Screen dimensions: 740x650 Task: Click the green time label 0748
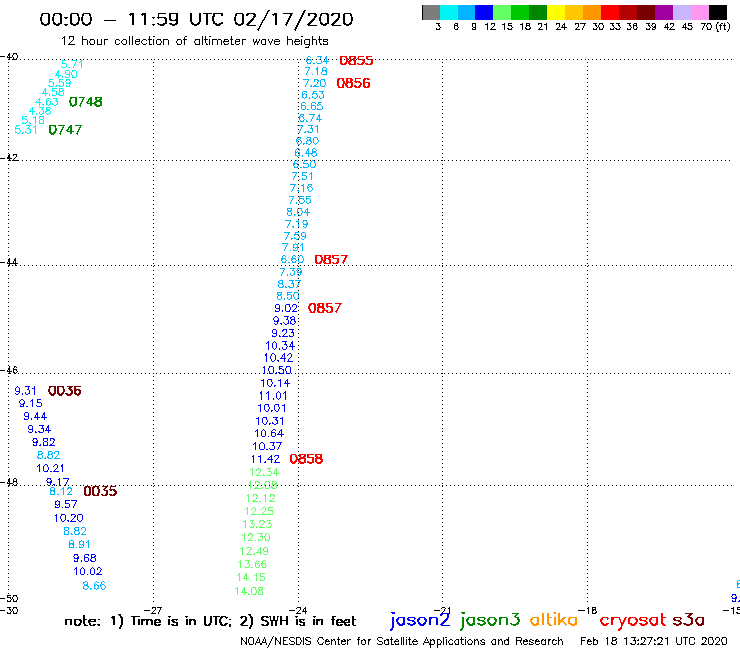[x=85, y=102]
